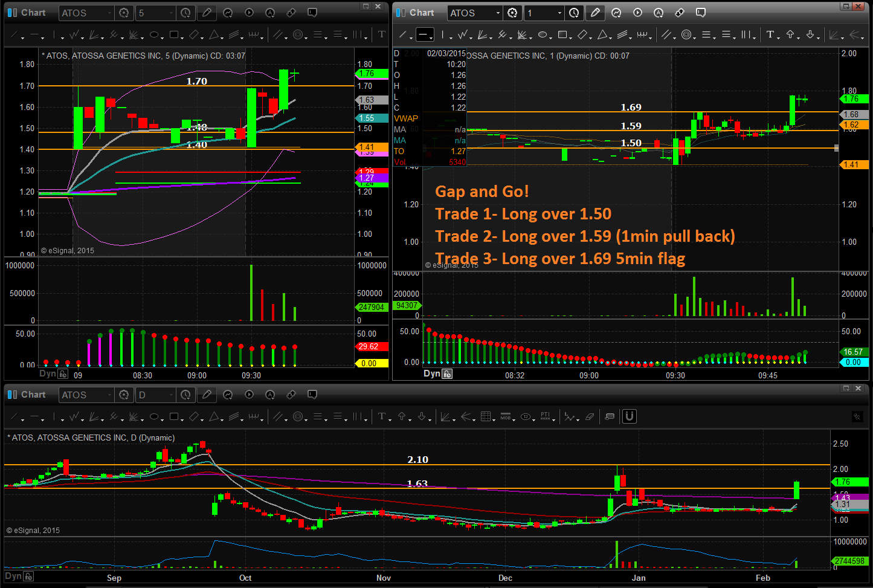Screen dimensions: 873x588
Task: Click the 2.10 line label in daily chart
Action: pyautogui.click(x=417, y=460)
